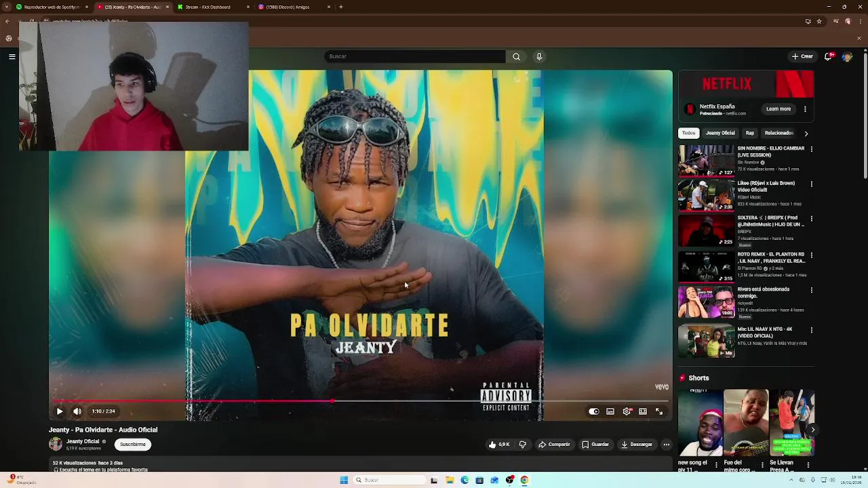This screenshot has height=488, width=868.
Task: Select the Relacionados filter chip
Action: point(778,133)
